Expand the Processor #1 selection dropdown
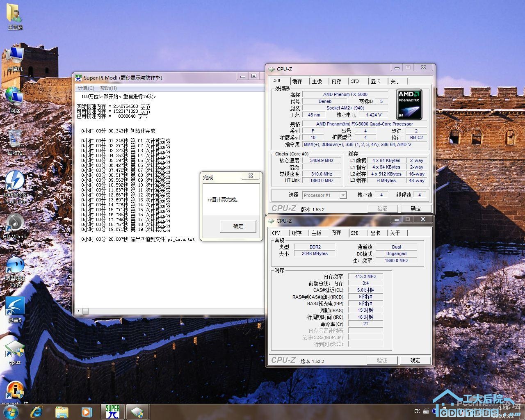This screenshot has width=525, height=420. coord(343,195)
